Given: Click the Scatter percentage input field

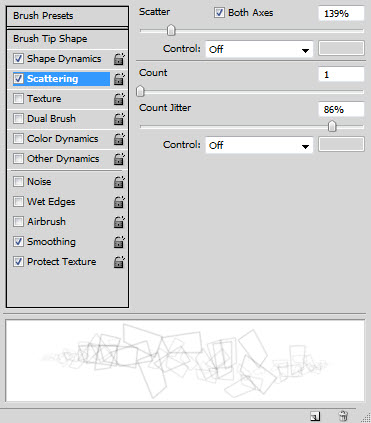Looking at the screenshot, I should click(341, 14).
